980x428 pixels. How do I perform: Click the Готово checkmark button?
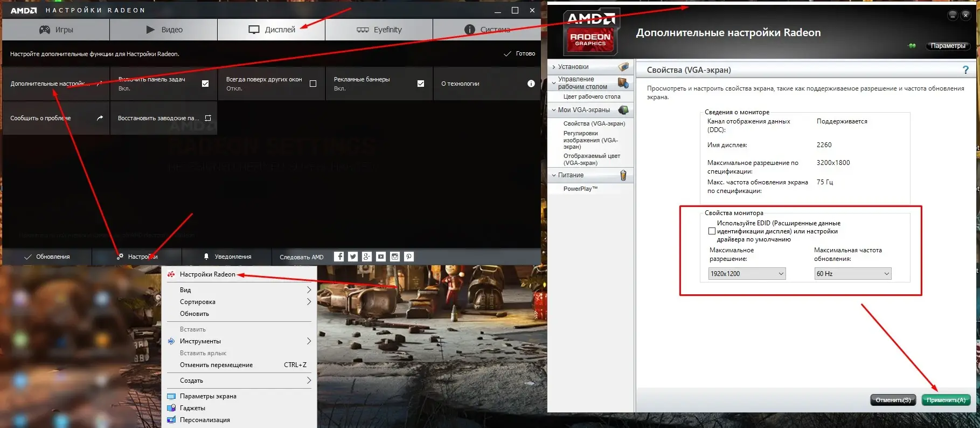pyautogui.click(x=519, y=54)
